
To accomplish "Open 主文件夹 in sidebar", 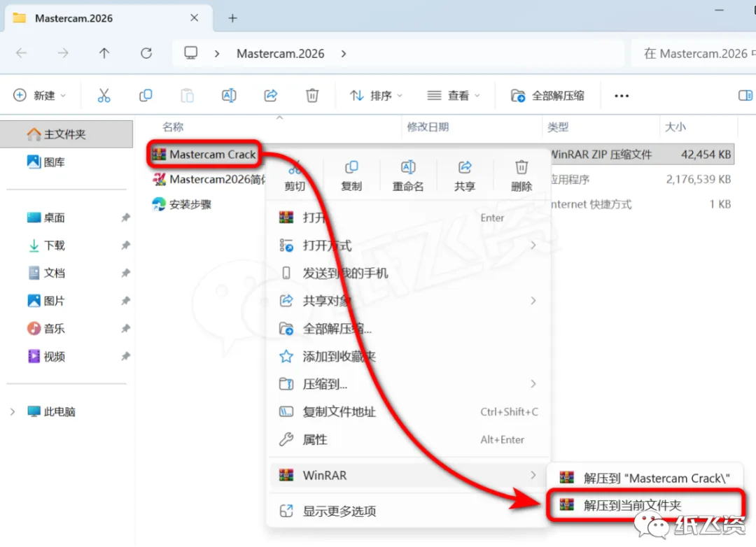I will (x=66, y=134).
